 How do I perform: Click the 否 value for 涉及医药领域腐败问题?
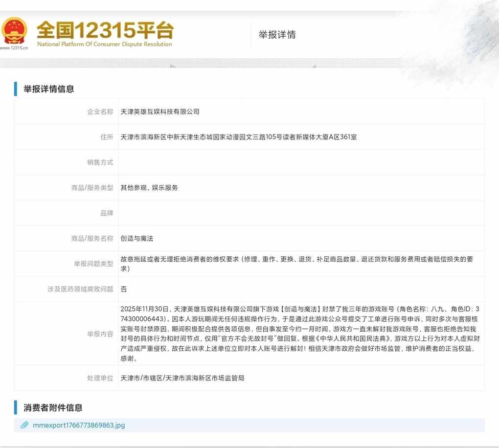coord(124,289)
